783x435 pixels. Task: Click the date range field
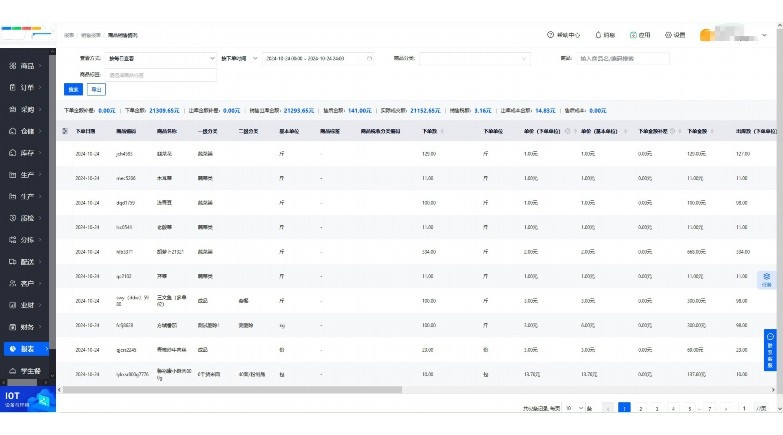click(318, 58)
